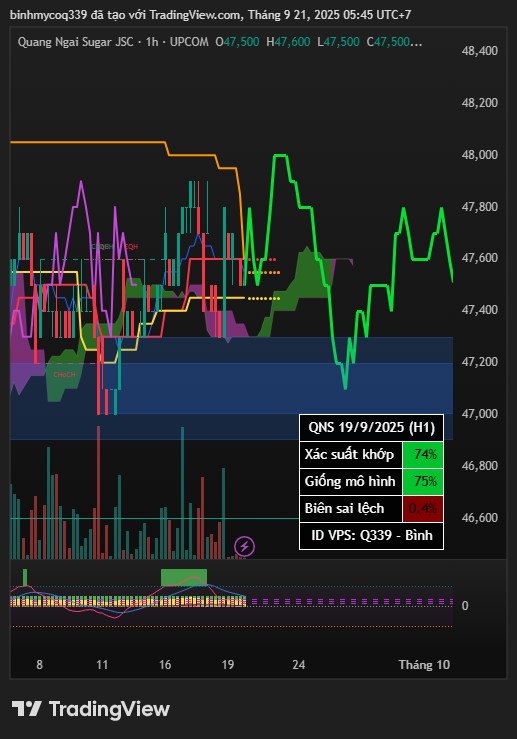
Task: Click the CHoCH label on the chart
Action: pyautogui.click(x=64, y=375)
